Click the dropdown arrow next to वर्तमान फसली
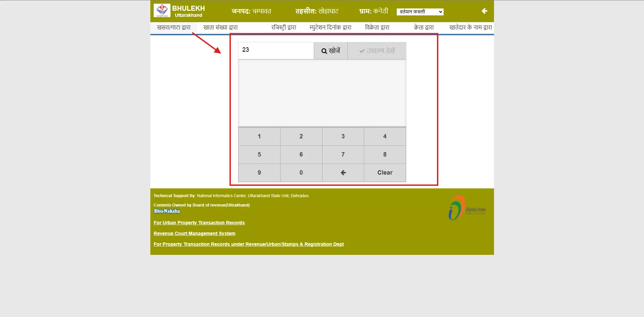Image resolution: width=644 pixels, height=317 pixels. pyautogui.click(x=440, y=11)
